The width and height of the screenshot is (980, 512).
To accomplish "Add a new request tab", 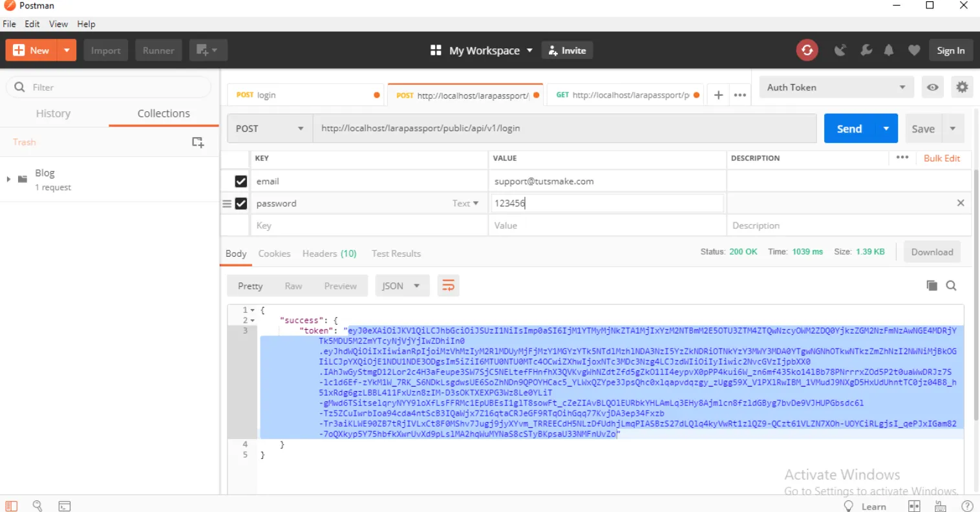I will click(x=718, y=95).
